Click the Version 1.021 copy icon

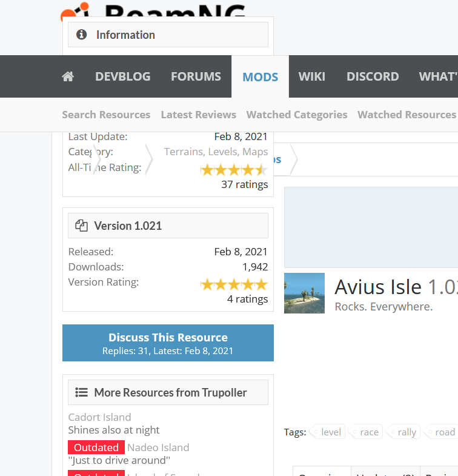81,226
